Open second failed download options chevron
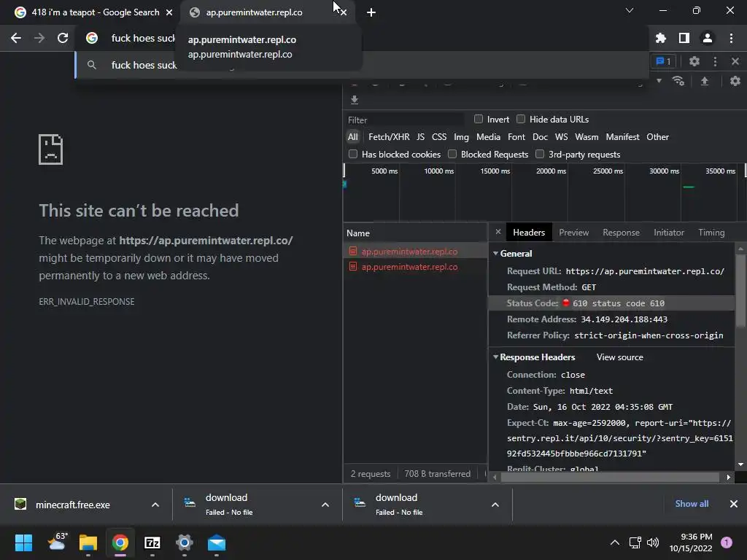The width and height of the screenshot is (747, 560). [495, 505]
